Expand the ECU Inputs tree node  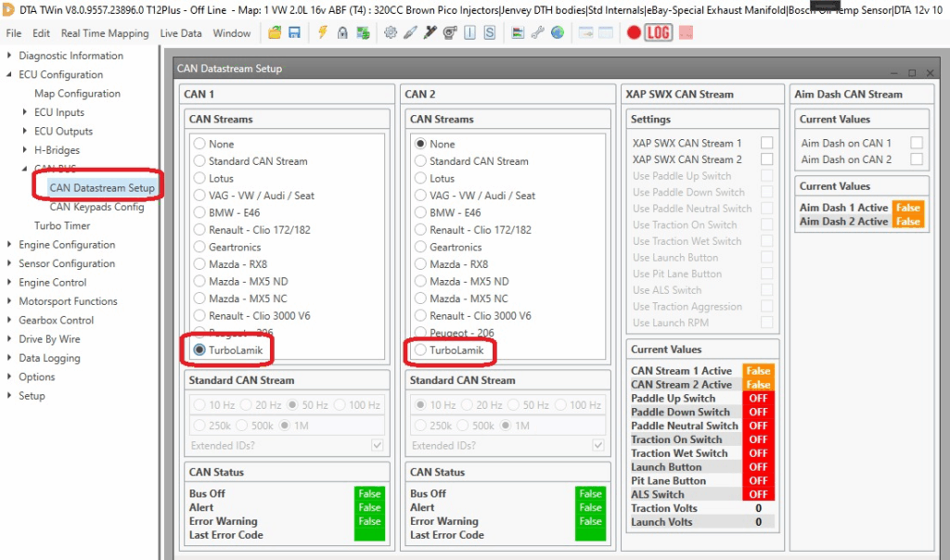coord(25,112)
